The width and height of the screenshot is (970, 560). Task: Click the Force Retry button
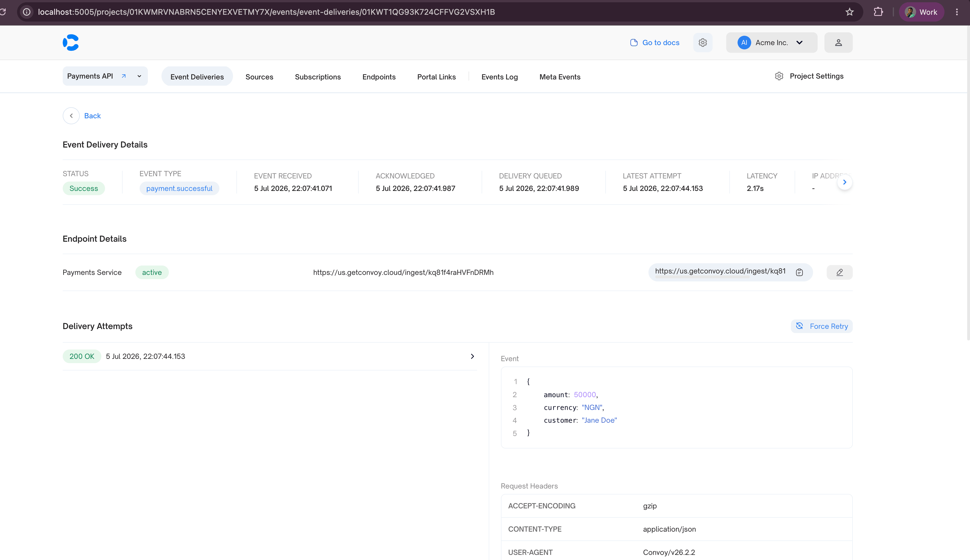point(822,326)
